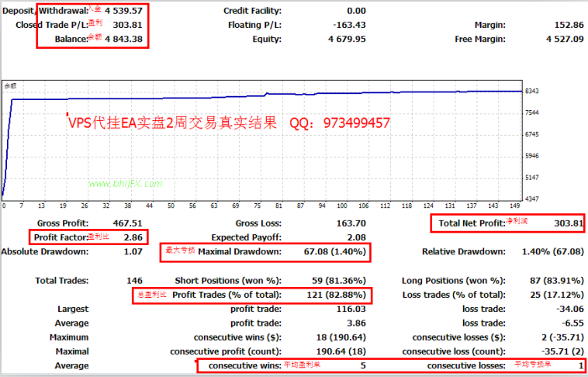The image size is (588, 377).
Task: Click Profit Trades 121 (82.88%) value
Action: pyautogui.click(x=337, y=296)
